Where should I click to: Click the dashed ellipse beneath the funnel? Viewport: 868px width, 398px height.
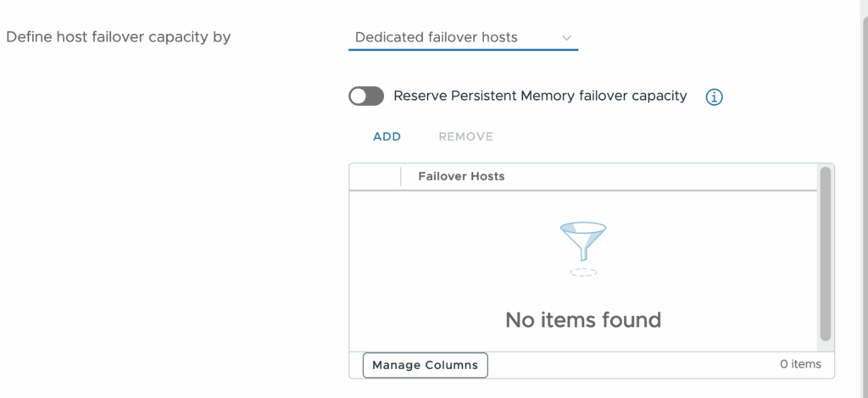coord(583,272)
